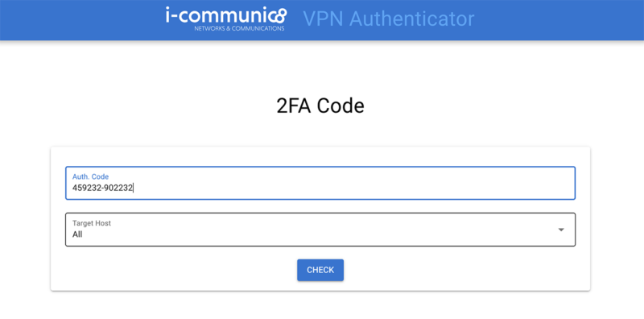Click the blue header bar background
644x319 pixels.
[555, 19]
